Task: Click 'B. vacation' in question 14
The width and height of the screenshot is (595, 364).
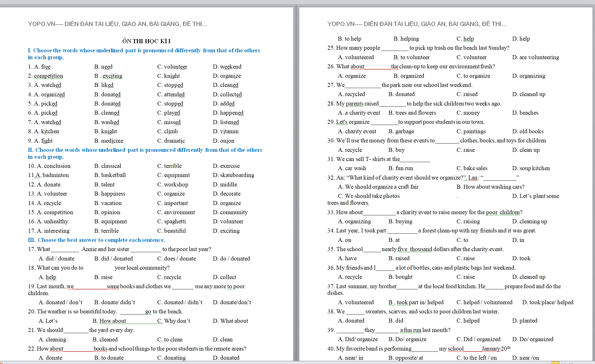Action: tap(108, 203)
